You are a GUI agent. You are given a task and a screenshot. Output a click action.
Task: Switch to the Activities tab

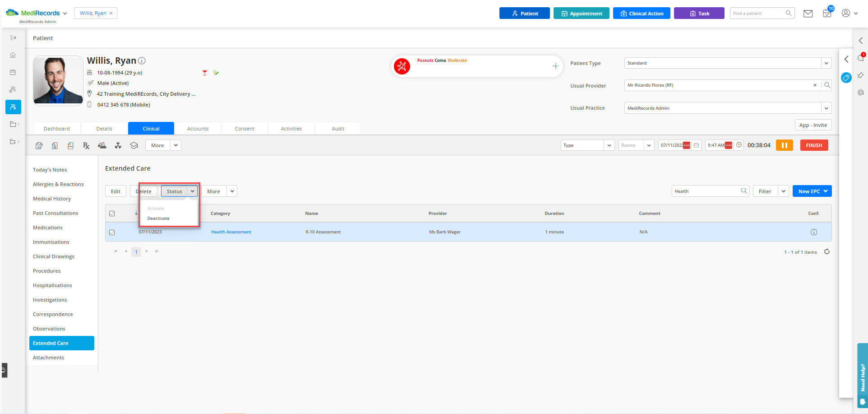tap(291, 129)
